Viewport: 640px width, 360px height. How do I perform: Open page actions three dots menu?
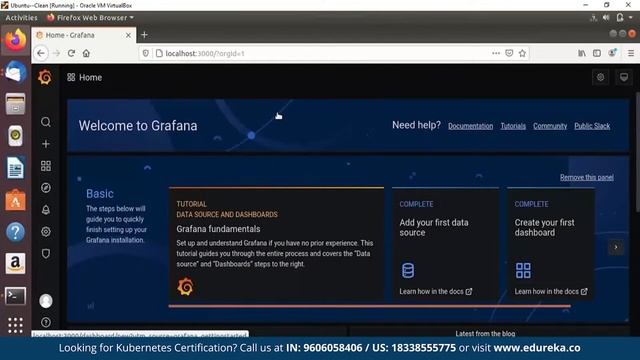(496, 53)
